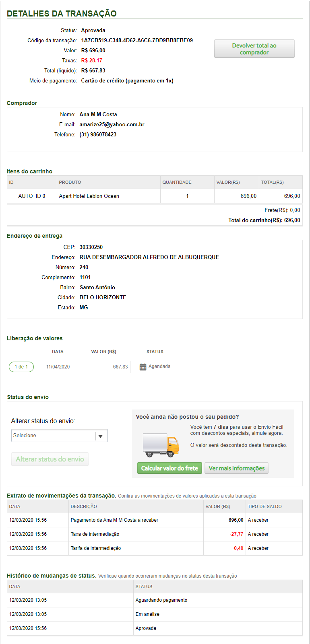Click the '1 de 1' installment badge
The width and height of the screenshot is (310, 644).
[x=21, y=367]
